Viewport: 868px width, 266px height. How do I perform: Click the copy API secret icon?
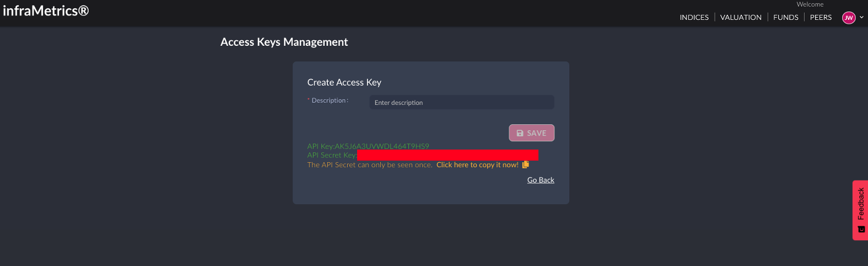525,164
